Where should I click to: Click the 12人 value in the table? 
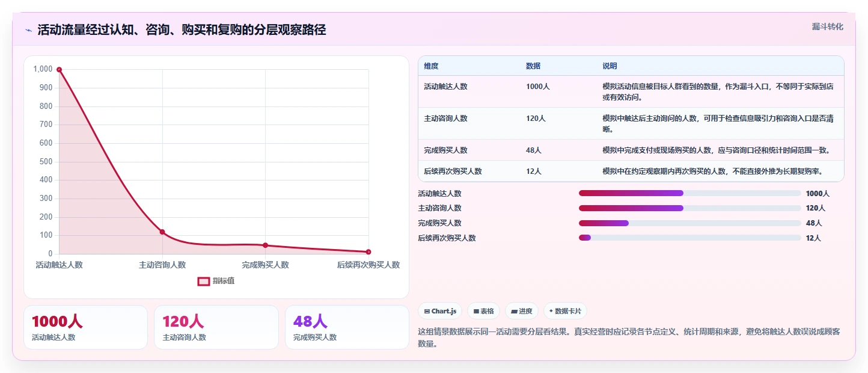(x=534, y=171)
